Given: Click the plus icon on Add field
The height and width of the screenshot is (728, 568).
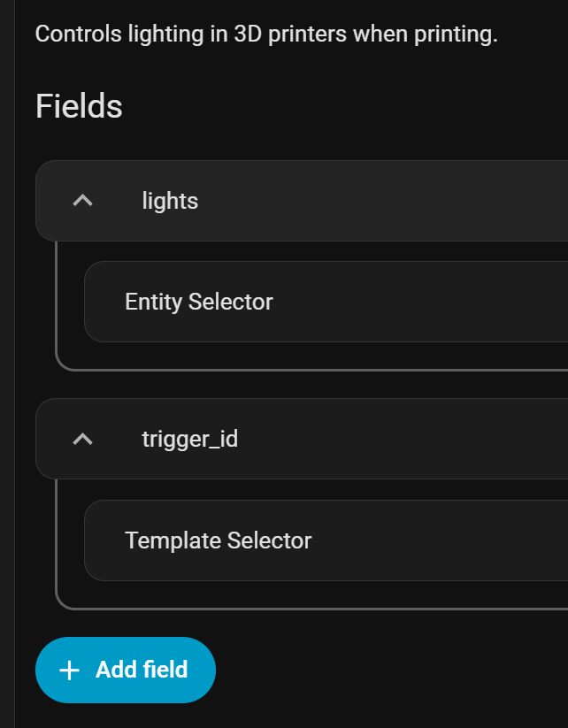Looking at the screenshot, I should (70, 671).
